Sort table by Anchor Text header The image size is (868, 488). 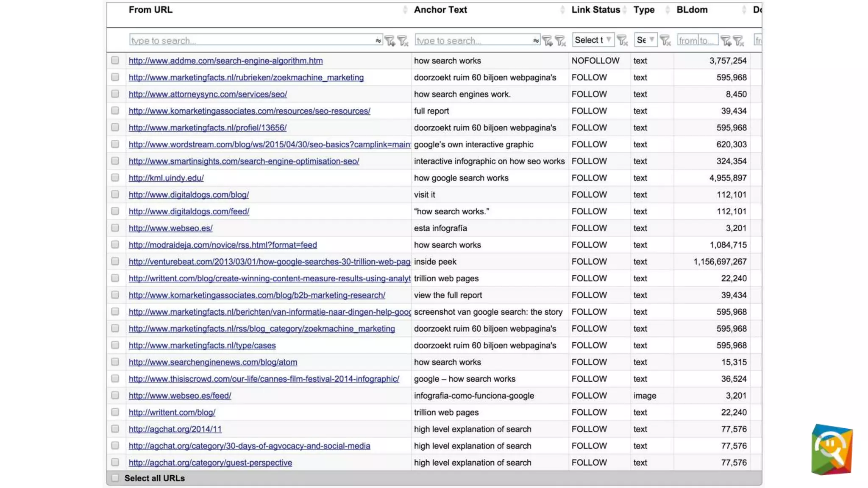click(x=440, y=10)
